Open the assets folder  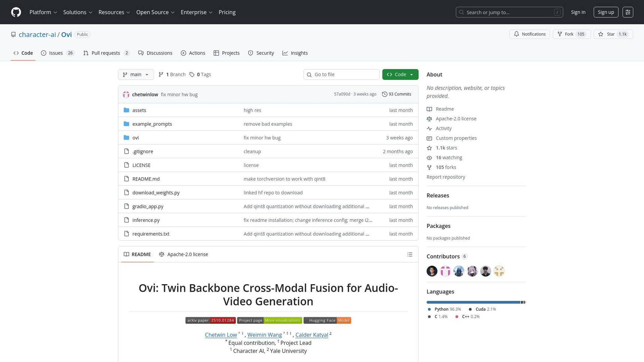[139, 110]
